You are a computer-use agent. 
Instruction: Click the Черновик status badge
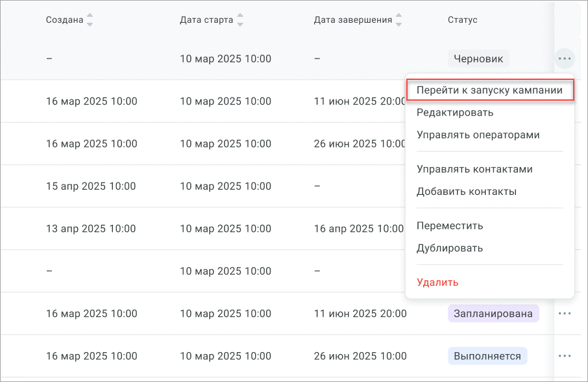point(478,58)
